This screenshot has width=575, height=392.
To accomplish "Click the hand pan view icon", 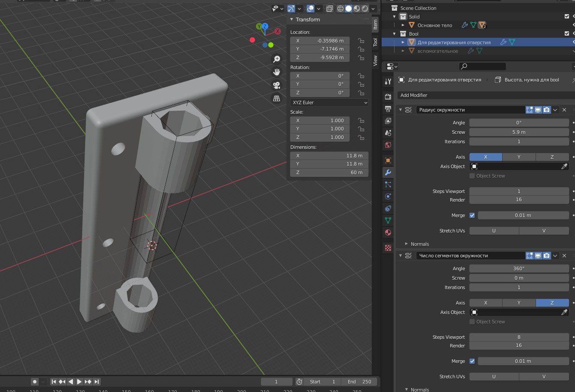I will (x=277, y=72).
